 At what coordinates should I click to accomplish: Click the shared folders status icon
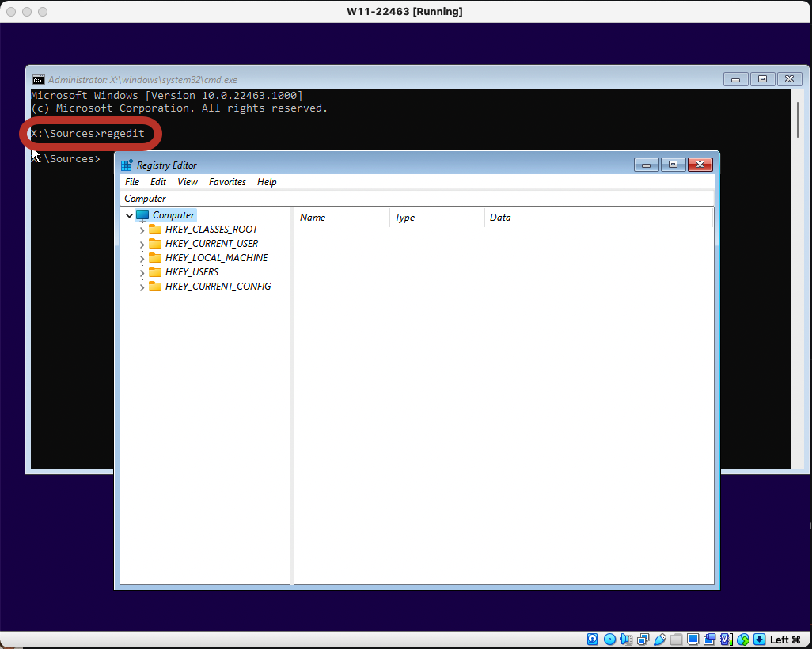coord(677,640)
